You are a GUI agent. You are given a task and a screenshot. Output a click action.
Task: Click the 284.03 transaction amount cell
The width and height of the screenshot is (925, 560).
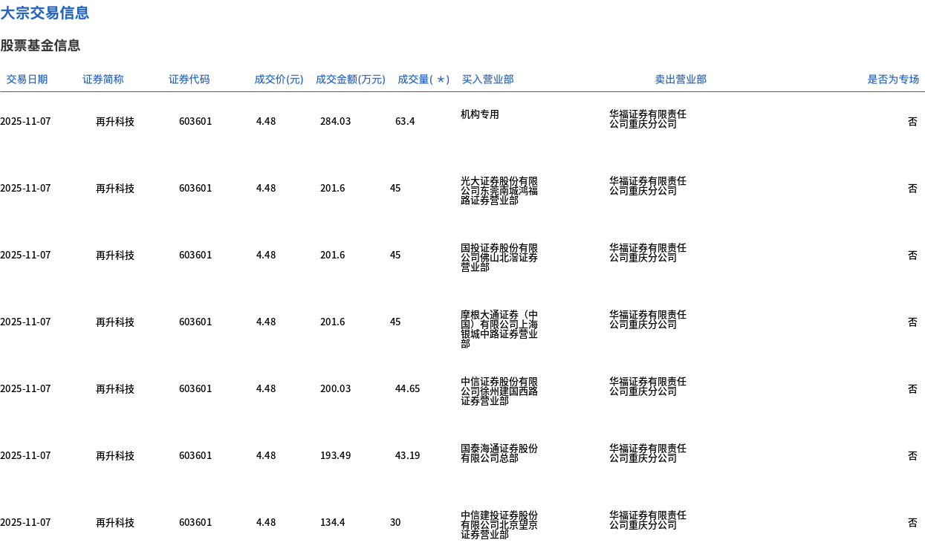pyautogui.click(x=335, y=121)
